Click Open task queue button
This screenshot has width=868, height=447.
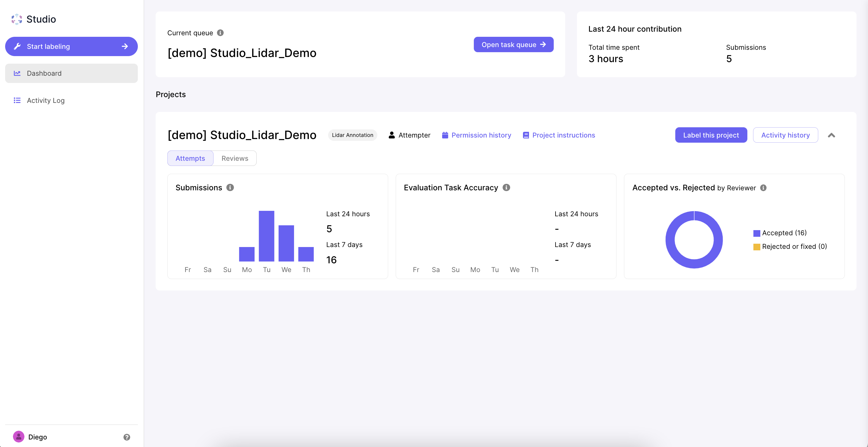[x=513, y=45]
